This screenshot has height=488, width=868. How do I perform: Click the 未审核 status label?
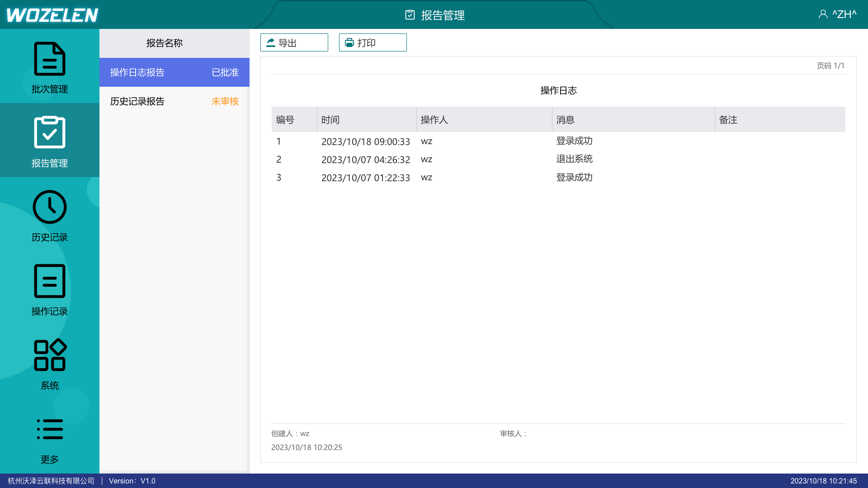[225, 101]
